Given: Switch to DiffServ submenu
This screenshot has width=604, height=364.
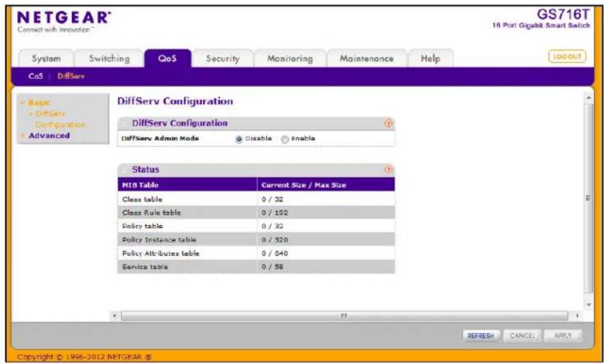Looking at the screenshot, I should [71, 76].
